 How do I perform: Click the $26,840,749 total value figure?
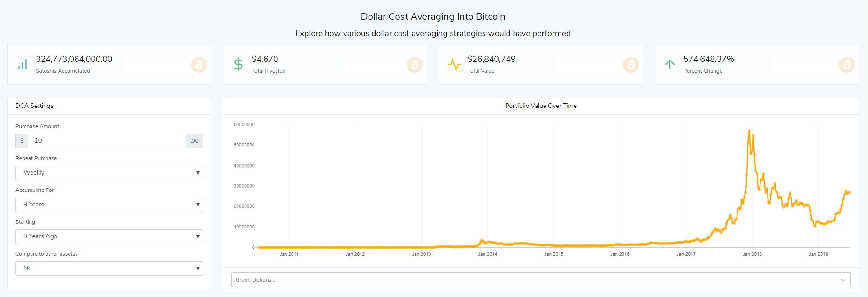(492, 59)
